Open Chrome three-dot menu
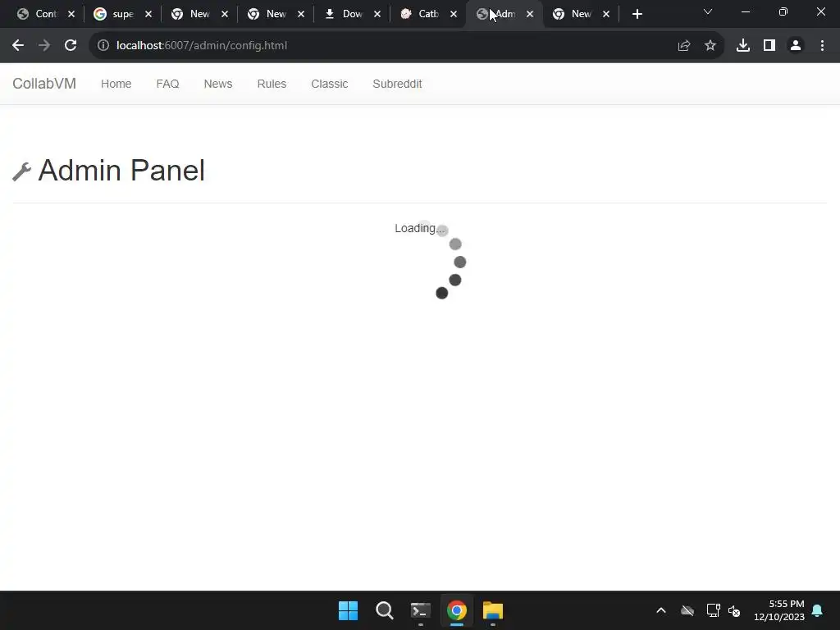Image resolution: width=840 pixels, height=630 pixels. pyautogui.click(x=822, y=46)
